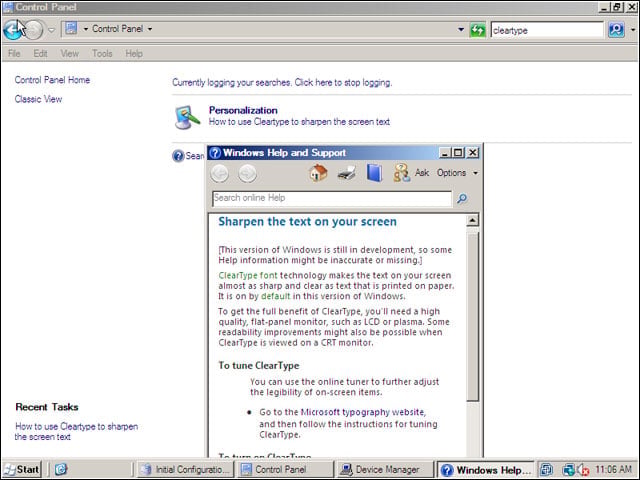Click Help window back button
The image size is (640, 480).
coord(220,173)
